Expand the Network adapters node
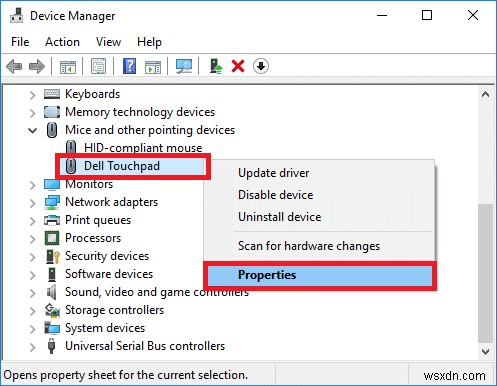The width and height of the screenshot is (497, 386). click(x=32, y=203)
